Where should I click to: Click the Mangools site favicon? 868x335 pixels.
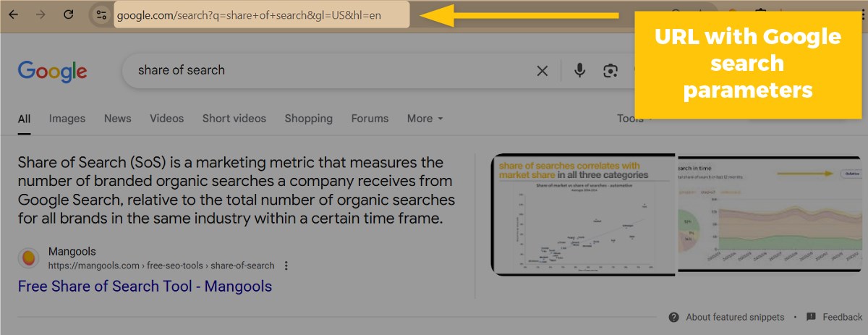tap(29, 258)
